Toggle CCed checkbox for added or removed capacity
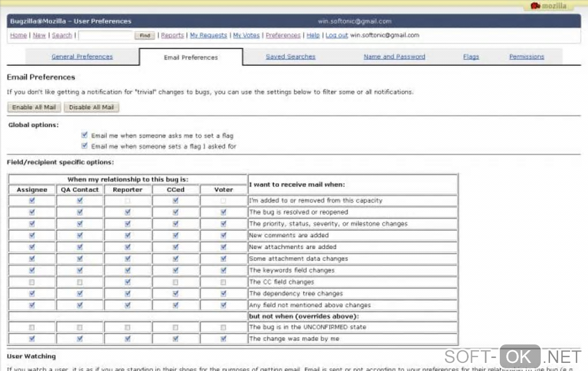The image size is (588, 371). point(175,201)
